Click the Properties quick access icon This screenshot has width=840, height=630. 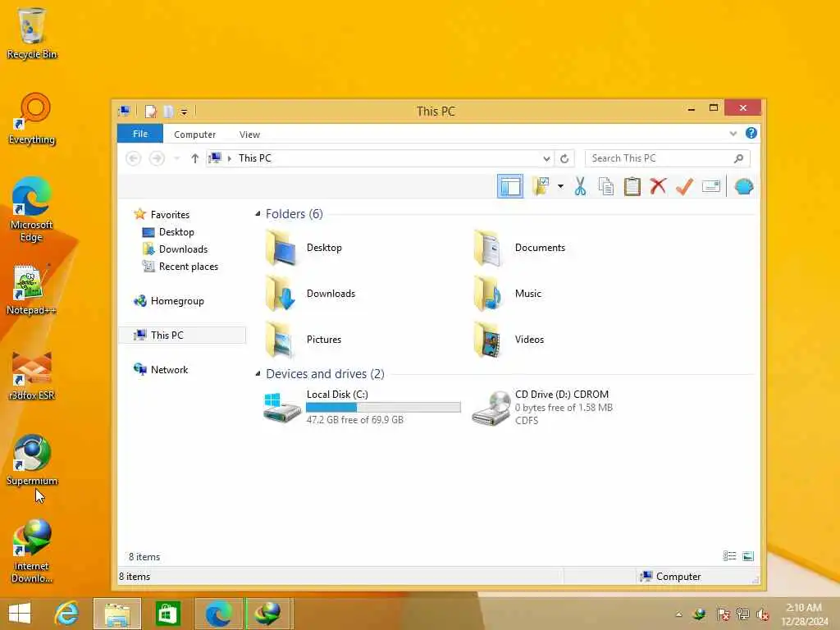(151, 112)
